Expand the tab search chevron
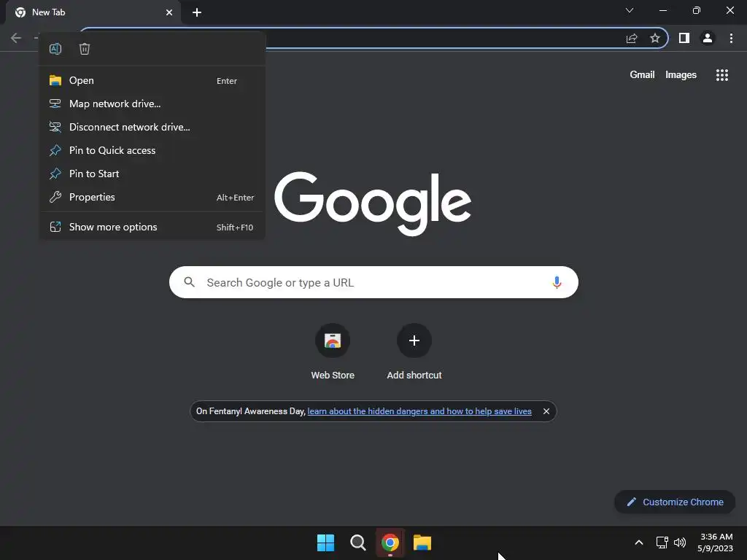Screen dimensions: 747x560 click(x=630, y=10)
